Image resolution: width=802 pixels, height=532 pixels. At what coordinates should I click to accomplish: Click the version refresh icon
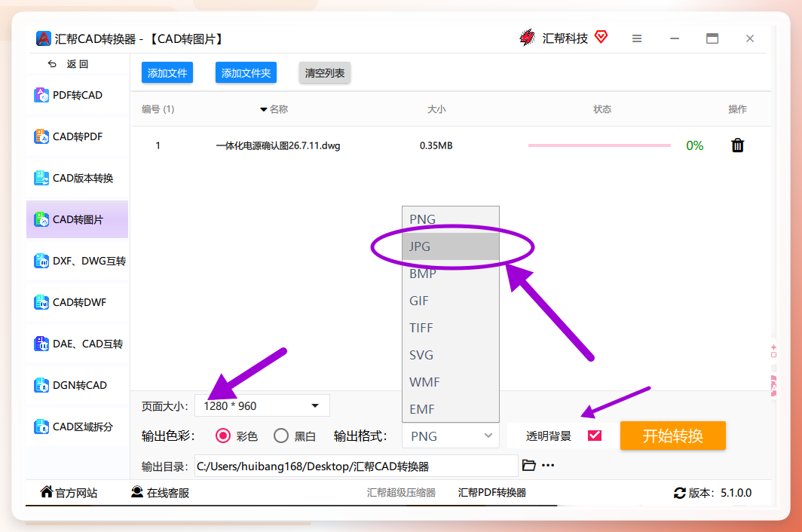coord(680,493)
